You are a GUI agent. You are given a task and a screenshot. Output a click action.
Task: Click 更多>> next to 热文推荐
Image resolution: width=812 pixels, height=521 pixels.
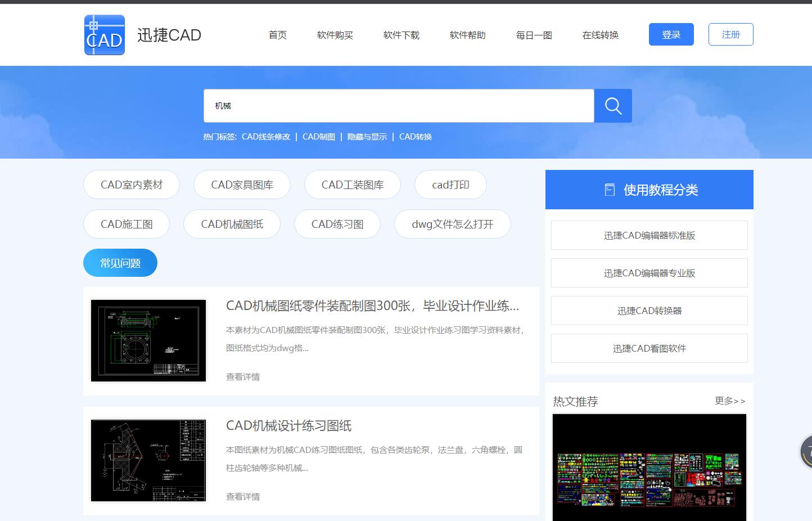[729, 401]
